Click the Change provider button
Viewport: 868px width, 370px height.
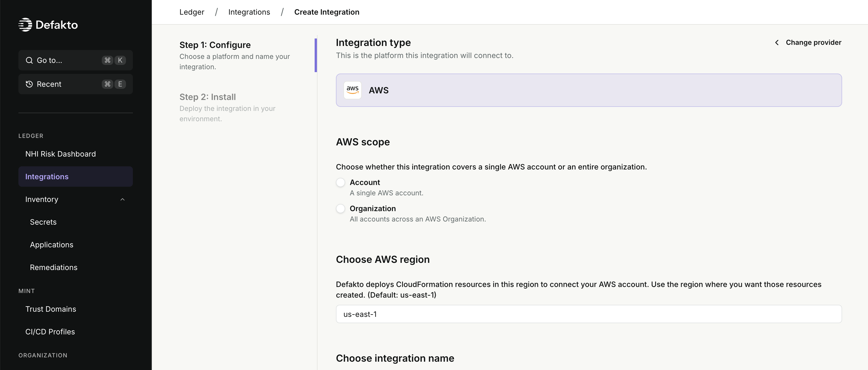pyautogui.click(x=808, y=43)
